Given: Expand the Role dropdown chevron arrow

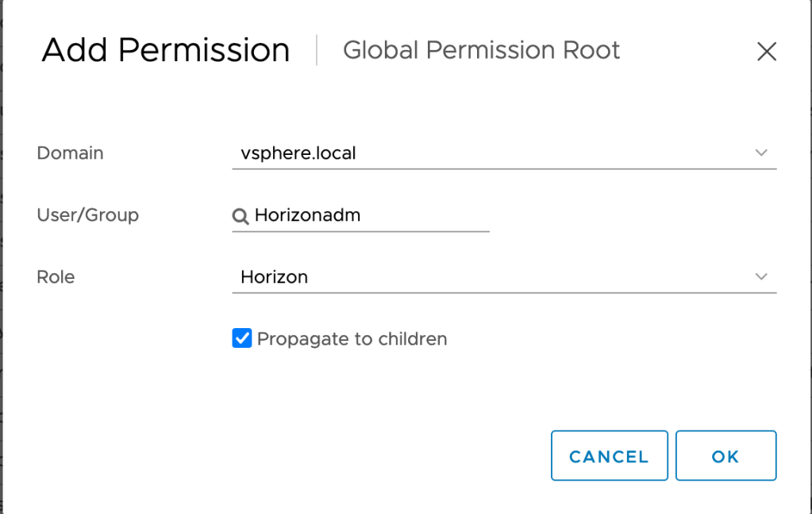Looking at the screenshot, I should [x=761, y=276].
